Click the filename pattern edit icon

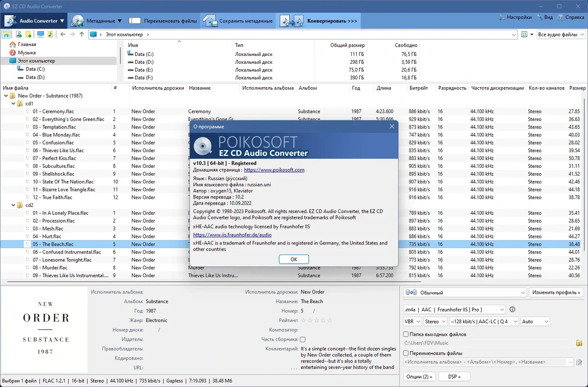pos(579,362)
